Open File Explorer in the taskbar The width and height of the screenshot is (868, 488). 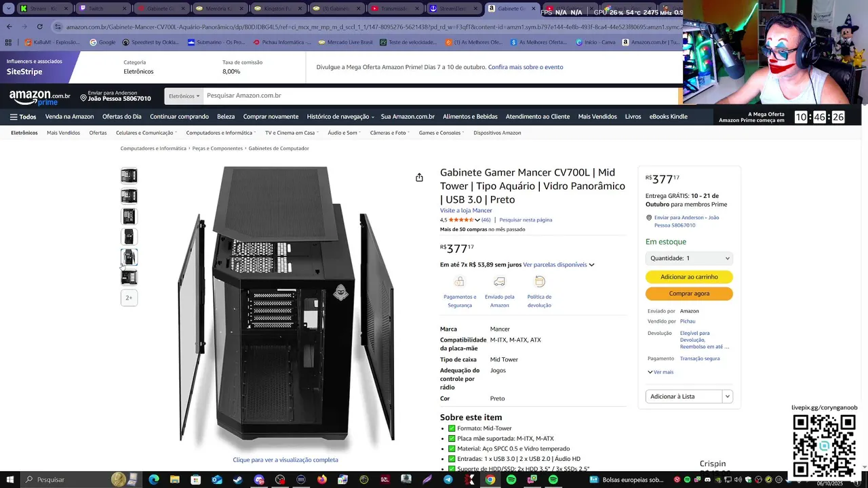(x=175, y=479)
